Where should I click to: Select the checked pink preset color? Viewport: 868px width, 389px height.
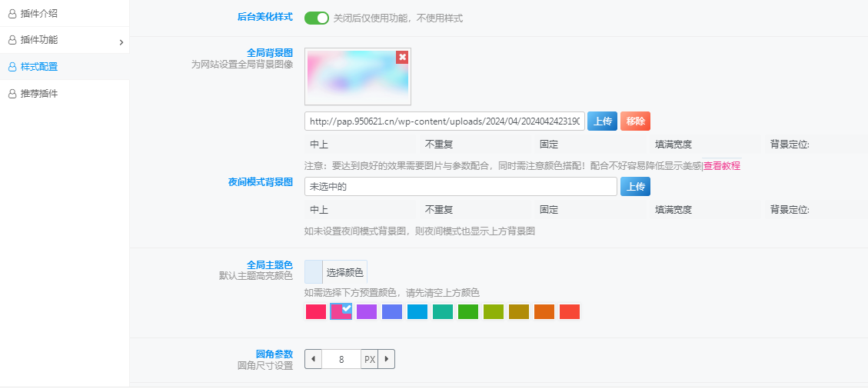coord(341,311)
